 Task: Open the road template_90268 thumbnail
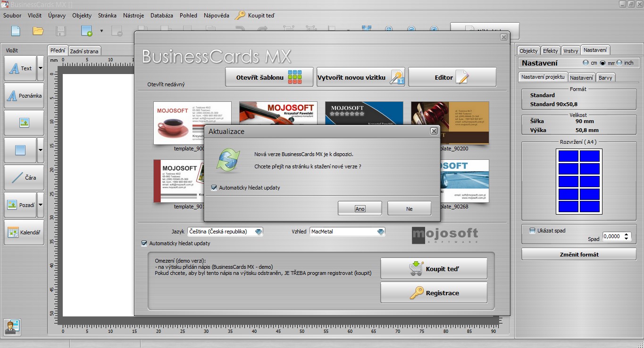(464, 181)
